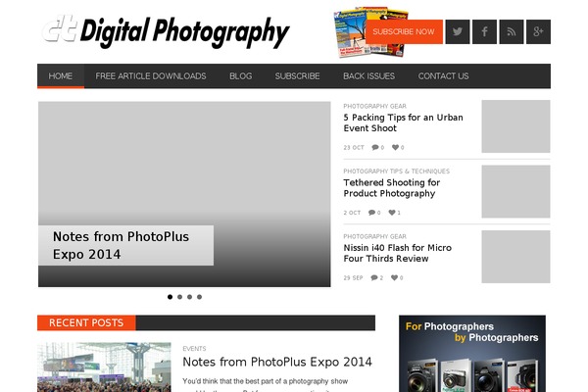The width and height of the screenshot is (588, 392).
Task: Click comment icon on Nissin i40 post
Action: click(x=374, y=278)
